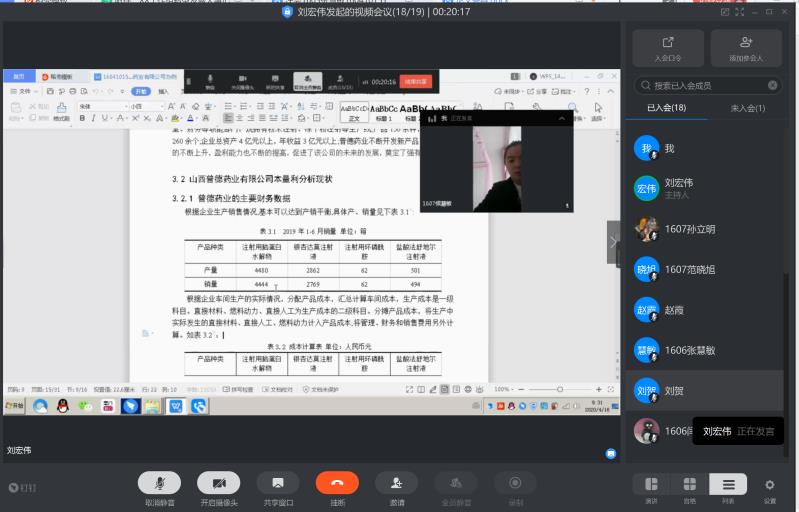Screen dimensions: 799x512
Task: Click the 入会口令 meeting code button
Action: click(x=667, y=48)
